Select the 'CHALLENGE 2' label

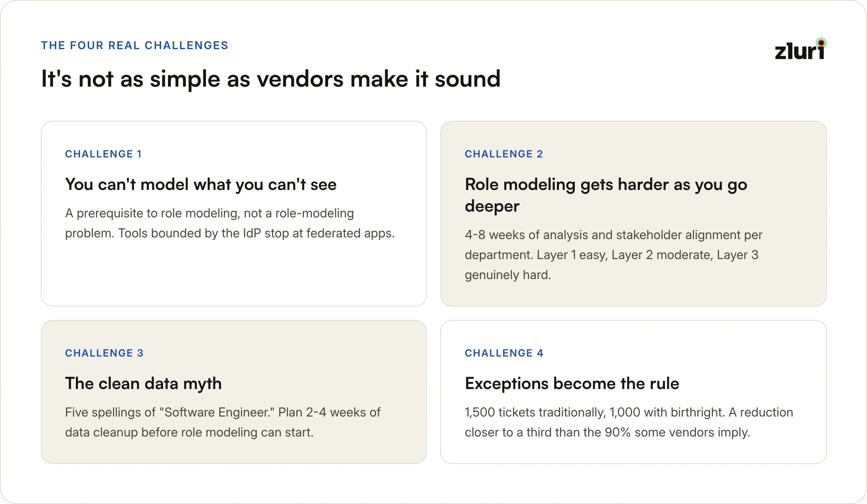coord(504,154)
